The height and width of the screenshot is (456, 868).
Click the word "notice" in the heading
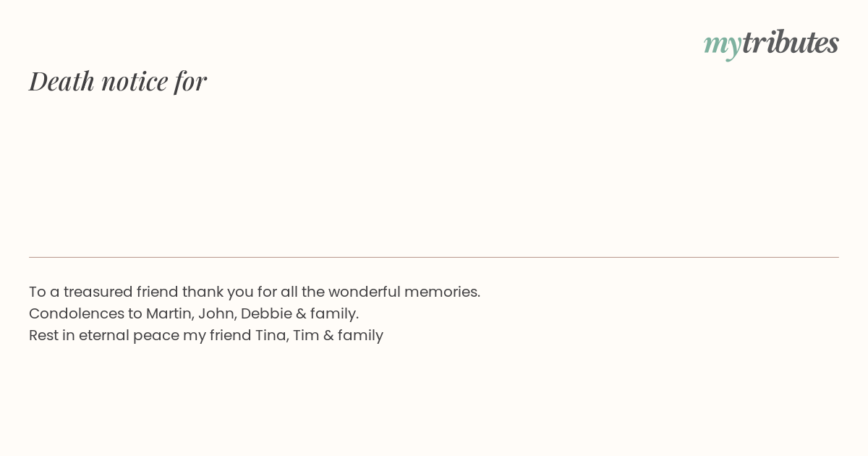(135, 82)
